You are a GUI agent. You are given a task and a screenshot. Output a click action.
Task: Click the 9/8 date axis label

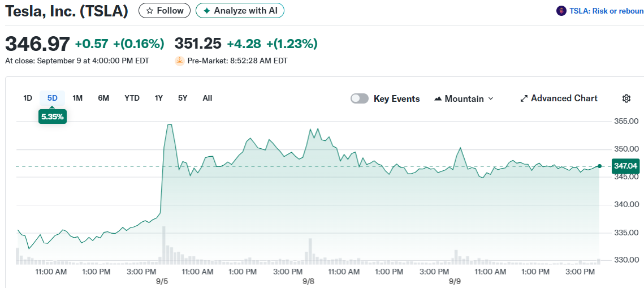click(x=309, y=281)
